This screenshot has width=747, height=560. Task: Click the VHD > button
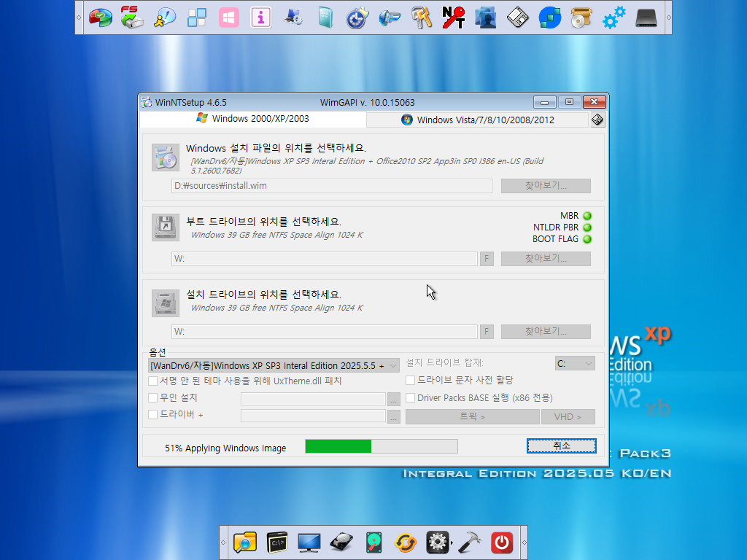coord(568,416)
